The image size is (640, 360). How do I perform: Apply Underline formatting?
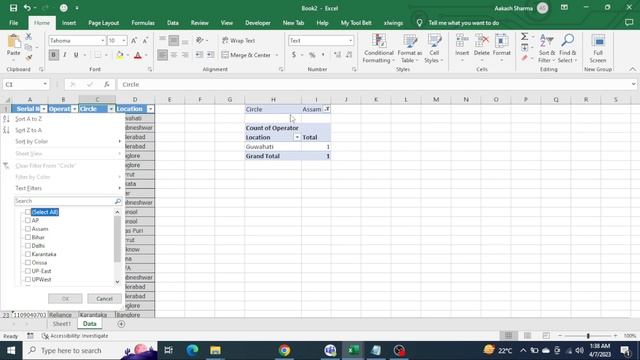(76, 55)
